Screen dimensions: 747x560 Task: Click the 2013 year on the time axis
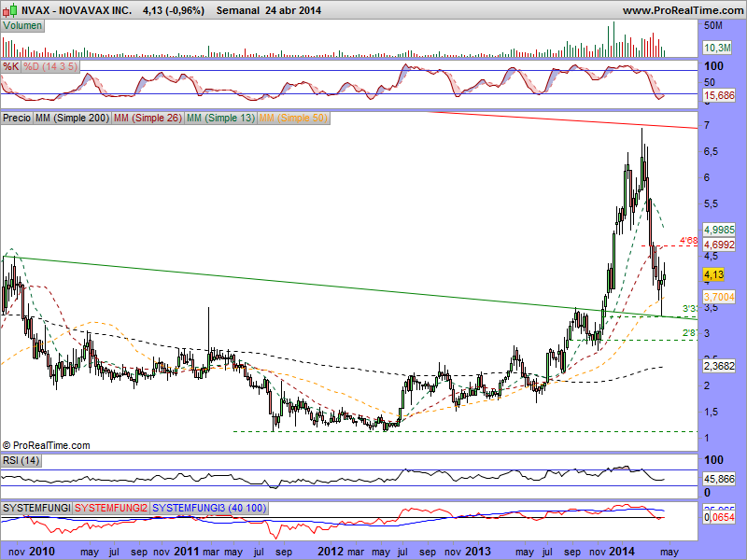[477, 552]
